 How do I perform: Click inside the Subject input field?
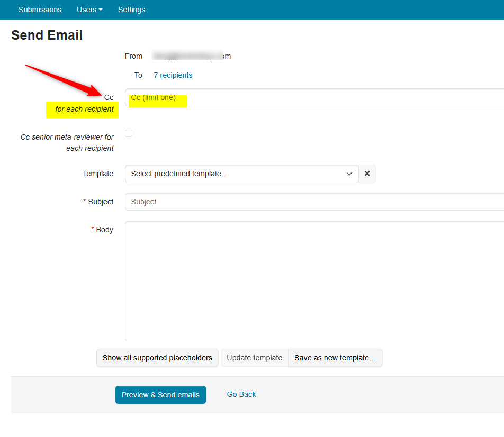265,202
